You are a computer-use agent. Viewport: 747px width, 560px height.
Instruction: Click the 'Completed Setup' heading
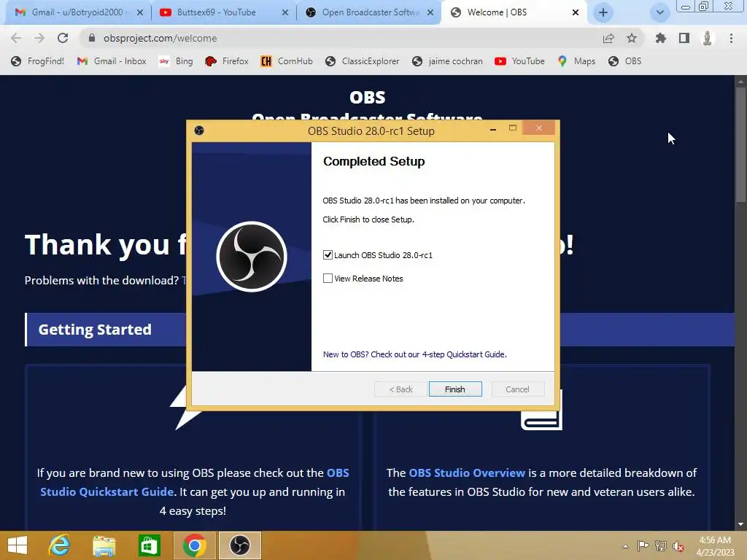click(x=374, y=161)
